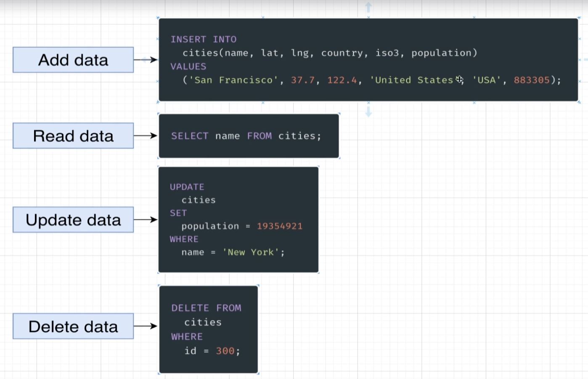Select the 'Add data' label box

(73, 60)
